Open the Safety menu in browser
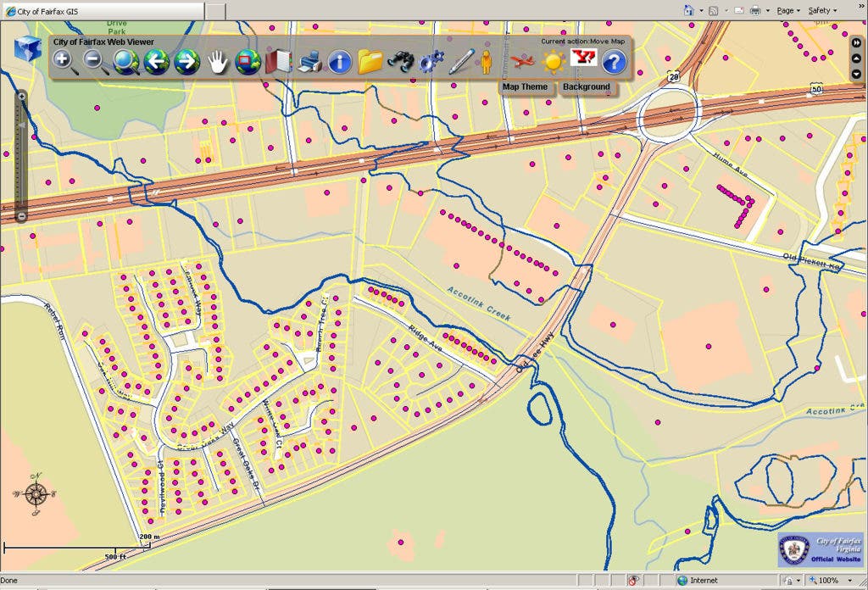The width and height of the screenshot is (868, 590). click(x=821, y=10)
